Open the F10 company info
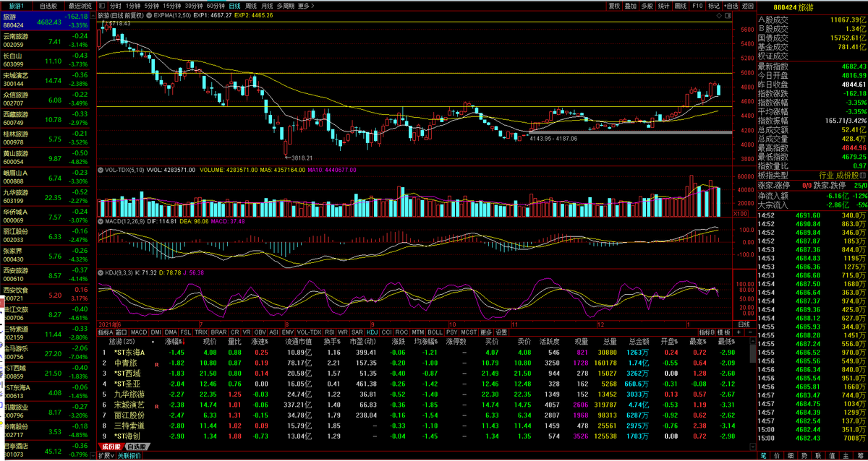The width and height of the screenshot is (868, 461). pyautogui.click(x=697, y=6)
